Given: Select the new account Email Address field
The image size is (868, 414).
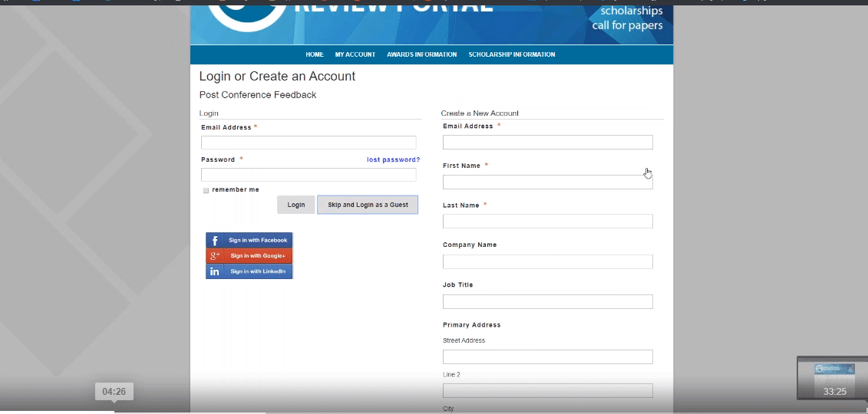Looking at the screenshot, I should (547, 142).
